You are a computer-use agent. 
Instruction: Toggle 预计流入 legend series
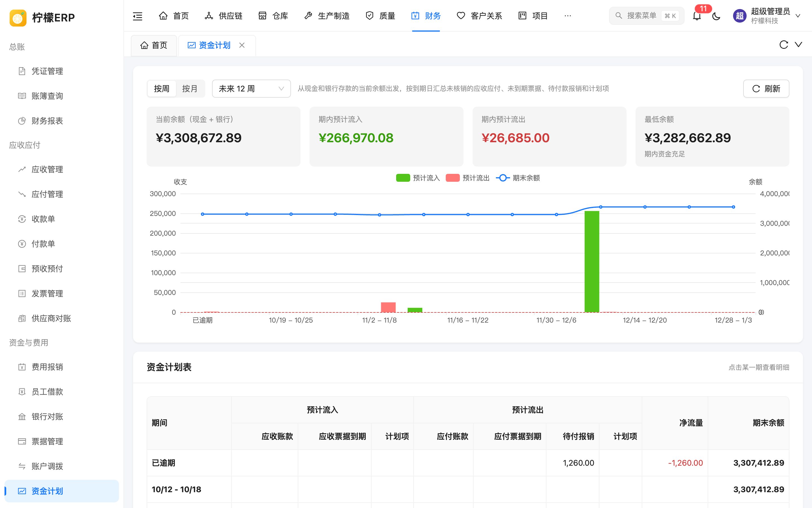(418, 178)
